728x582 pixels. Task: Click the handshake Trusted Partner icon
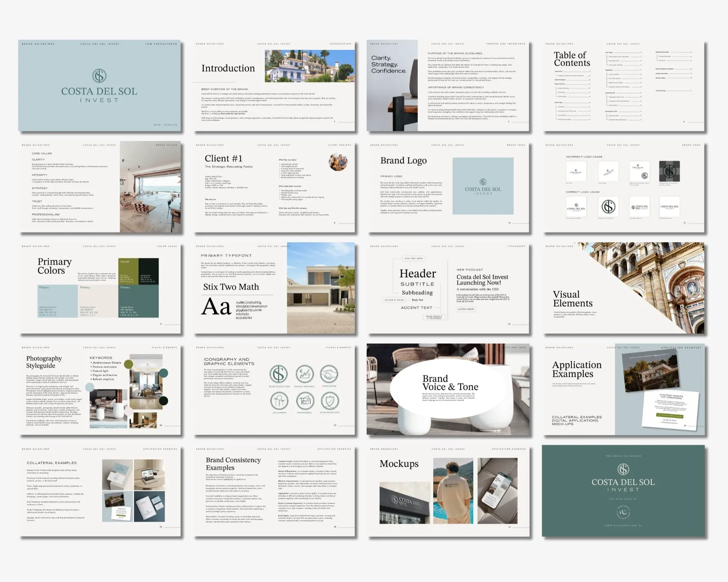(x=329, y=374)
